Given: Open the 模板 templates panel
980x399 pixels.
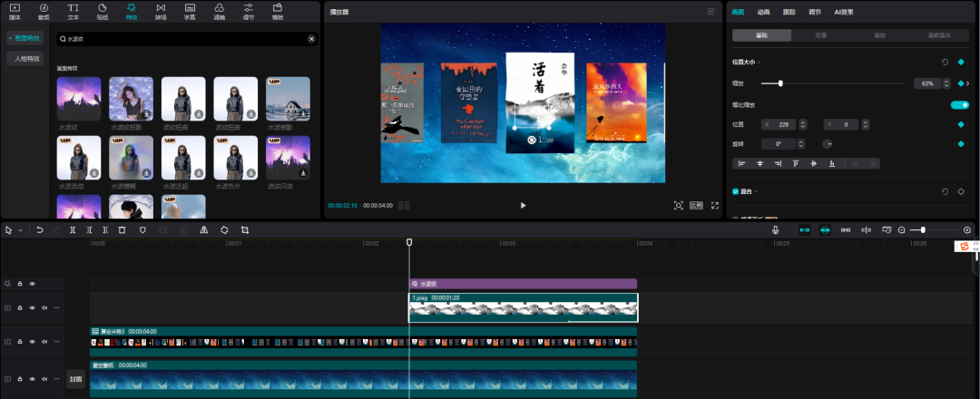Looking at the screenshot, I should [278, 11].
